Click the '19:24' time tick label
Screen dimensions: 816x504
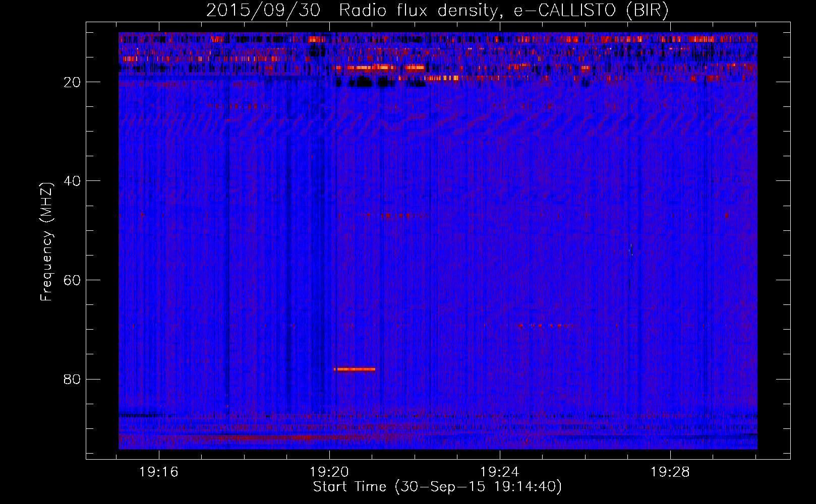click(500, 472)
